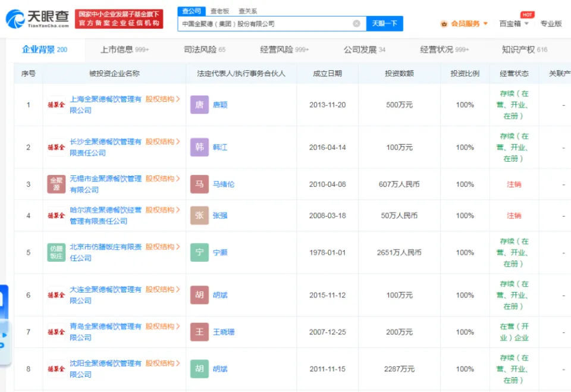
Task: Click 宁 avatar for 宁灏
Action: coord(199,252)
